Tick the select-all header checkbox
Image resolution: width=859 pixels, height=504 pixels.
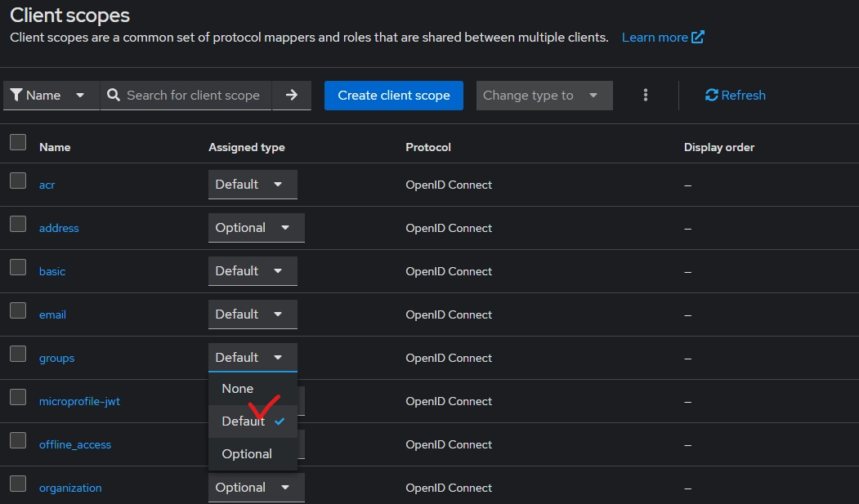18,143
